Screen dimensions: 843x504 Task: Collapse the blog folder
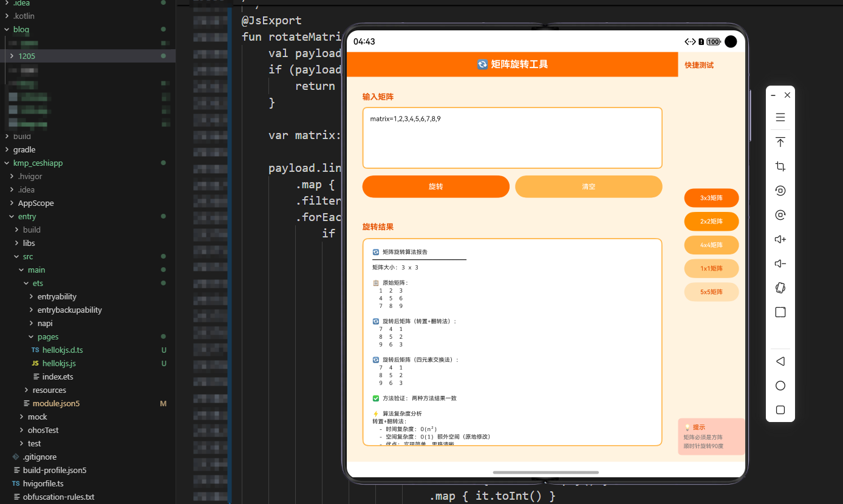7,29
